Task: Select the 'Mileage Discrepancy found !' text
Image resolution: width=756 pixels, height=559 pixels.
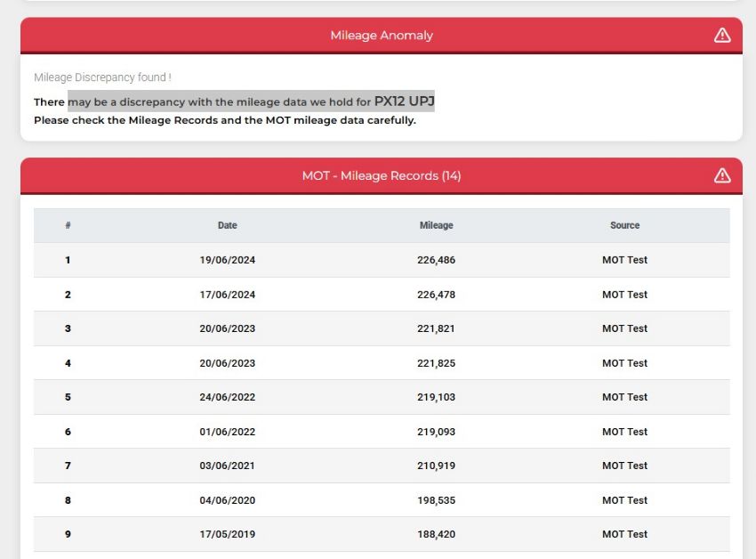Action: pyautogui.click(x=102, y=77)
